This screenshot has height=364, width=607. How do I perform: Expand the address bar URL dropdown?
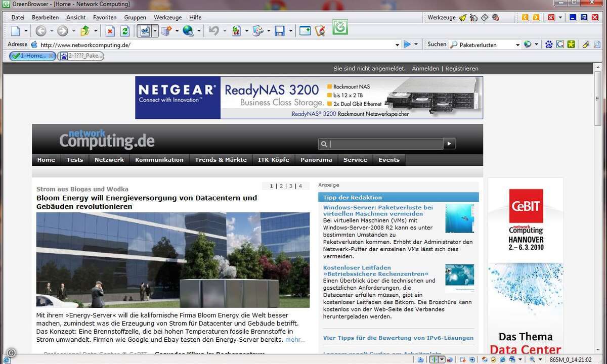tap(397, 44)
